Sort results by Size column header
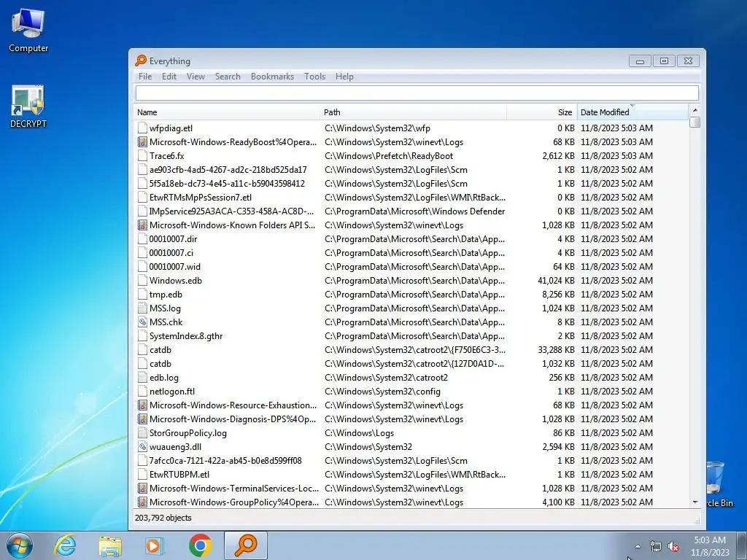Viewport: 747px width, 560px height. coord(542,112)
